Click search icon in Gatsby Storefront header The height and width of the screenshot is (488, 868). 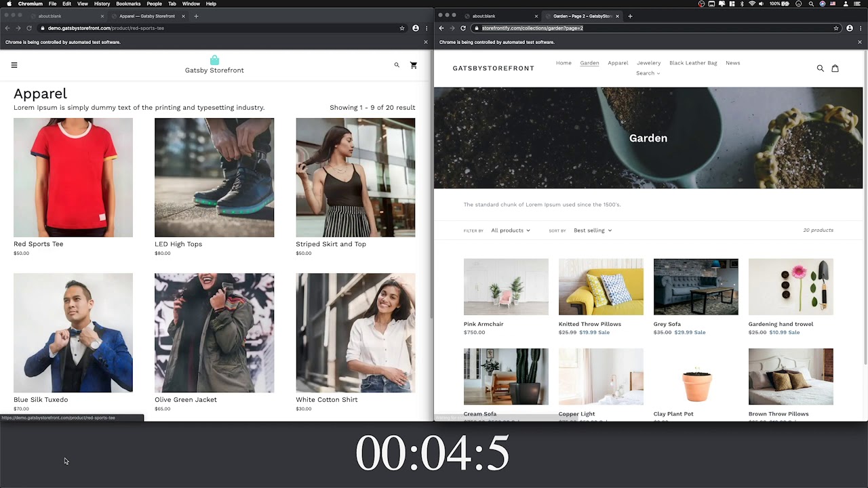397,65
